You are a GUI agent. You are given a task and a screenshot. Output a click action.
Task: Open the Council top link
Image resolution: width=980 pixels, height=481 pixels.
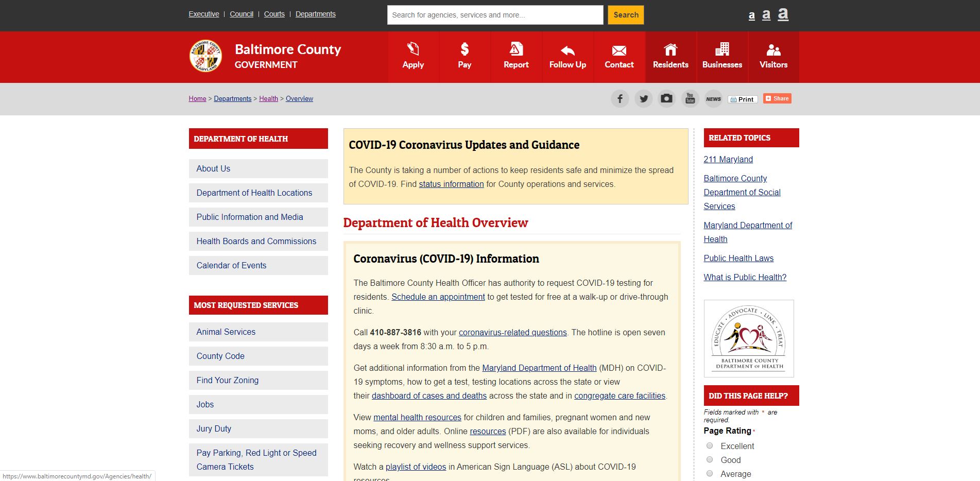coord(242,14)
